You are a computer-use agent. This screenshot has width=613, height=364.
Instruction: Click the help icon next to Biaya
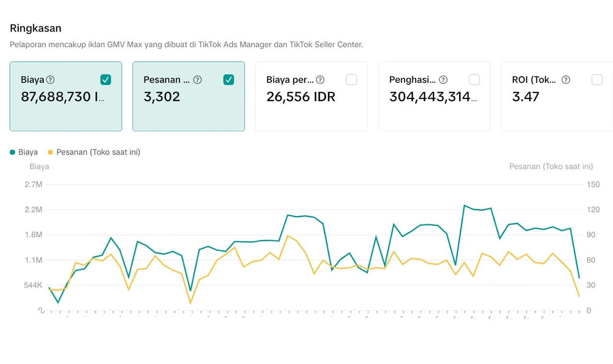(x=50, y=80)
